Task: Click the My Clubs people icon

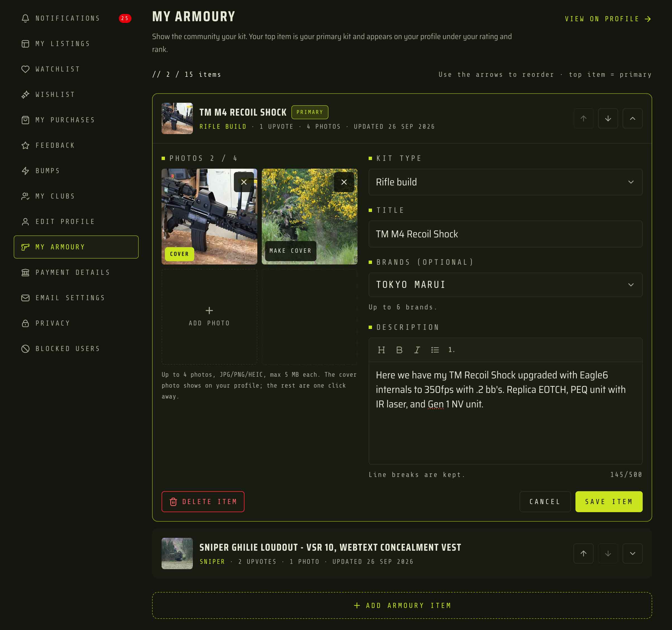Action: tap(25, 196)
